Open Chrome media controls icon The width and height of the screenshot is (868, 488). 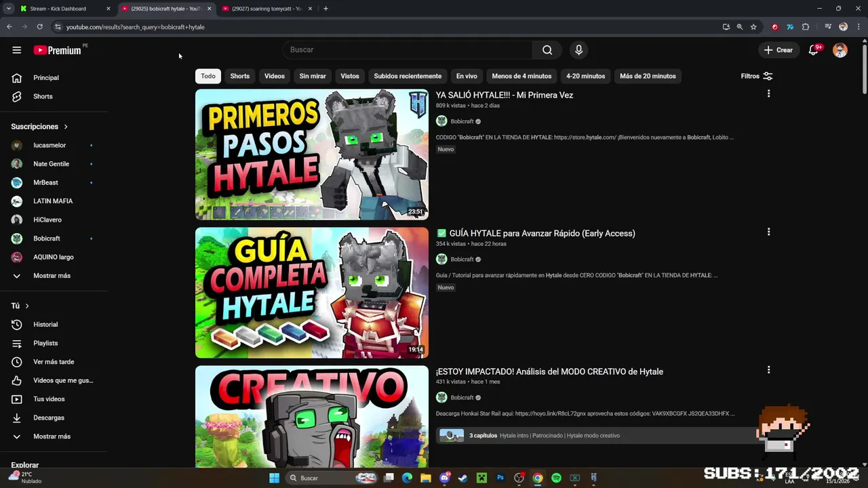[828, 27]
